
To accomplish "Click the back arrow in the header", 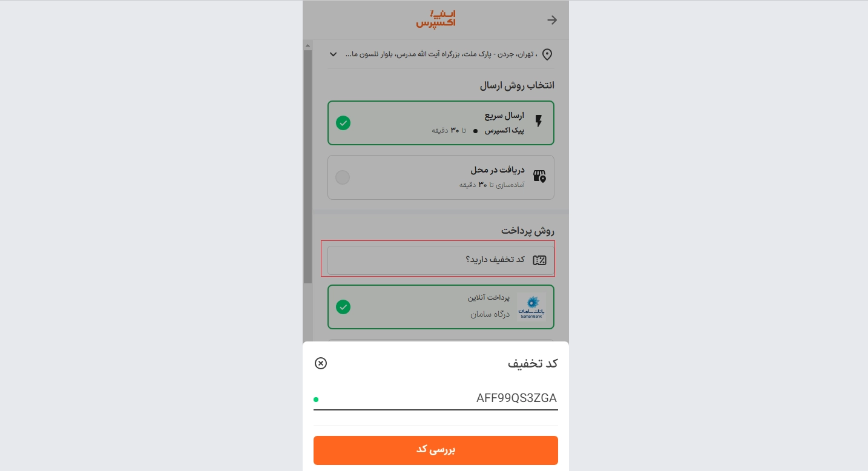I will (x=552, y=20).
